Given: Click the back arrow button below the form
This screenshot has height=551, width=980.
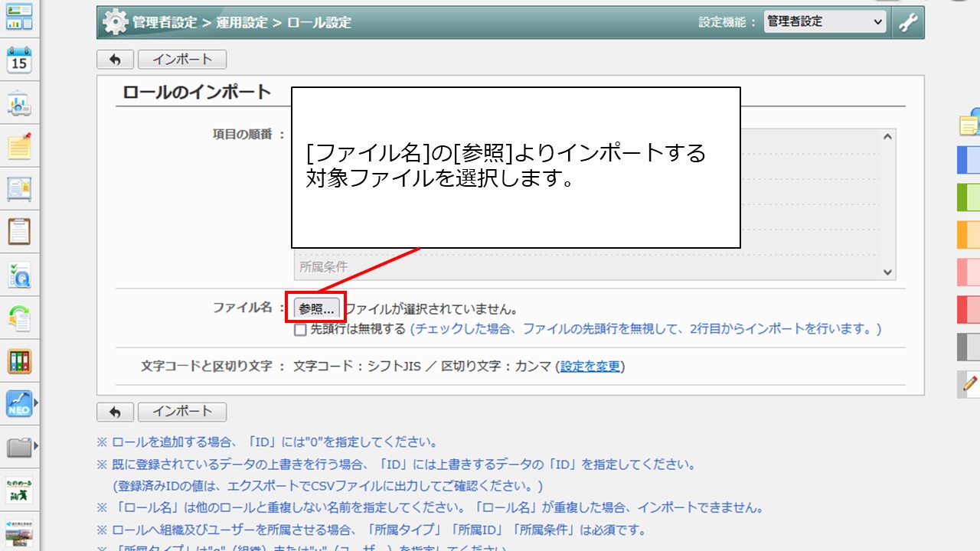Looking at the screenshot, I should point(115,412).
